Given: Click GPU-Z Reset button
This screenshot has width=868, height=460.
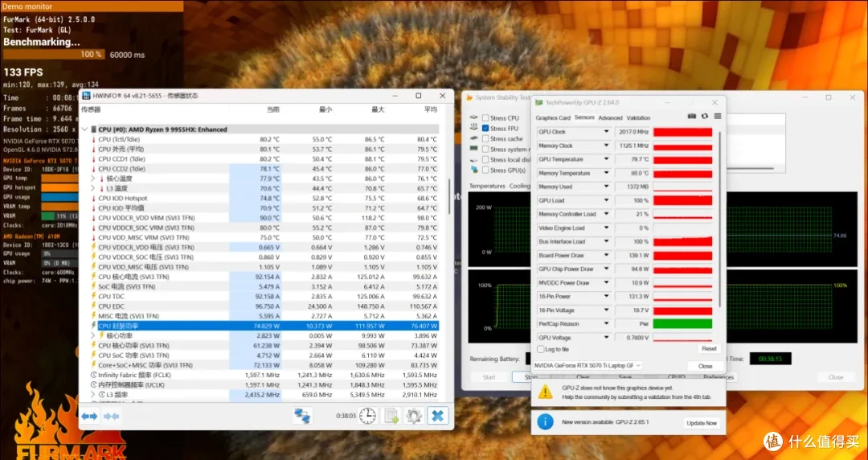Looking at the screenshot, I should [709, 349].
